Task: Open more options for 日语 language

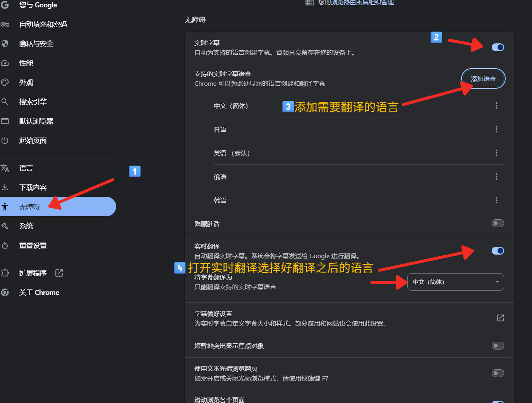Action: [x=496, y=129]
